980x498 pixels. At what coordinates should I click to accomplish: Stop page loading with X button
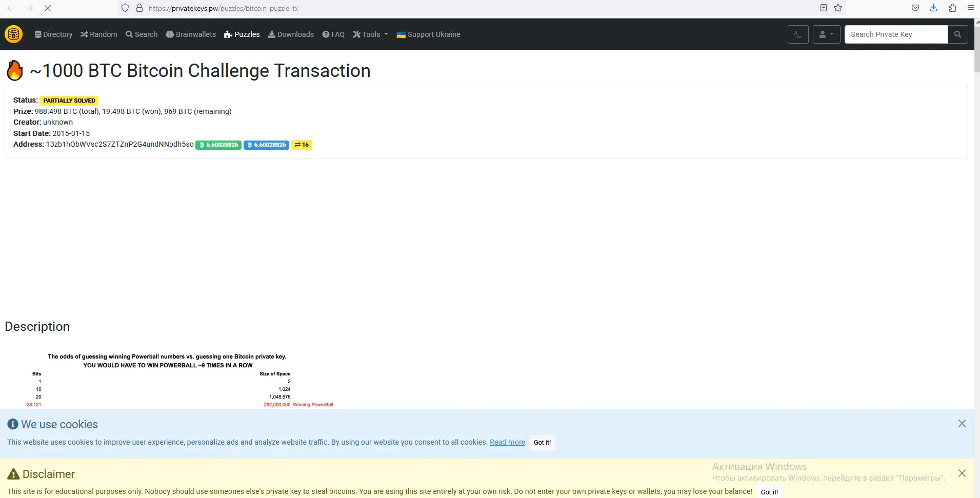point(48,8)
